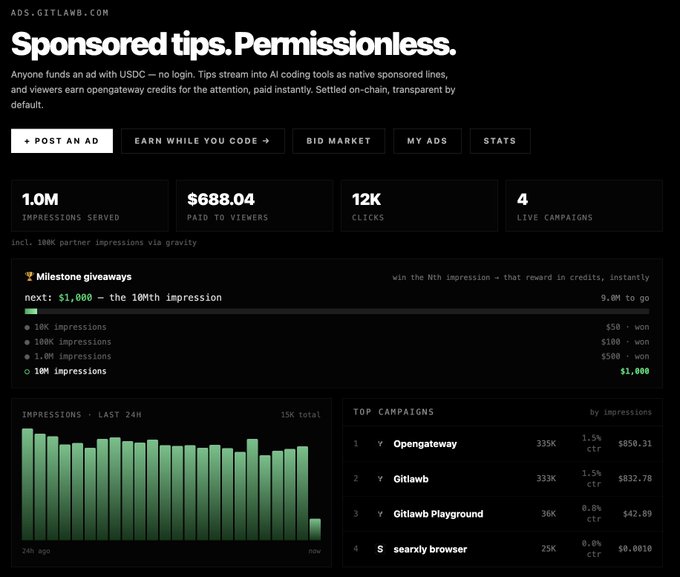Click the '24h ago' axis label
The width and height of the screenshot is (680, 577).
point(36,551)
